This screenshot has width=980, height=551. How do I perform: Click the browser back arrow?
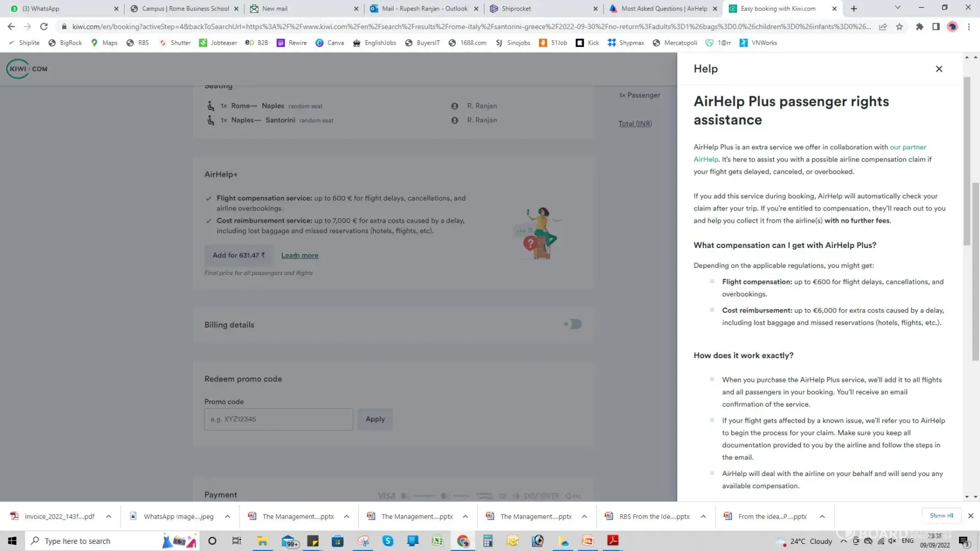tap(11, 26)
